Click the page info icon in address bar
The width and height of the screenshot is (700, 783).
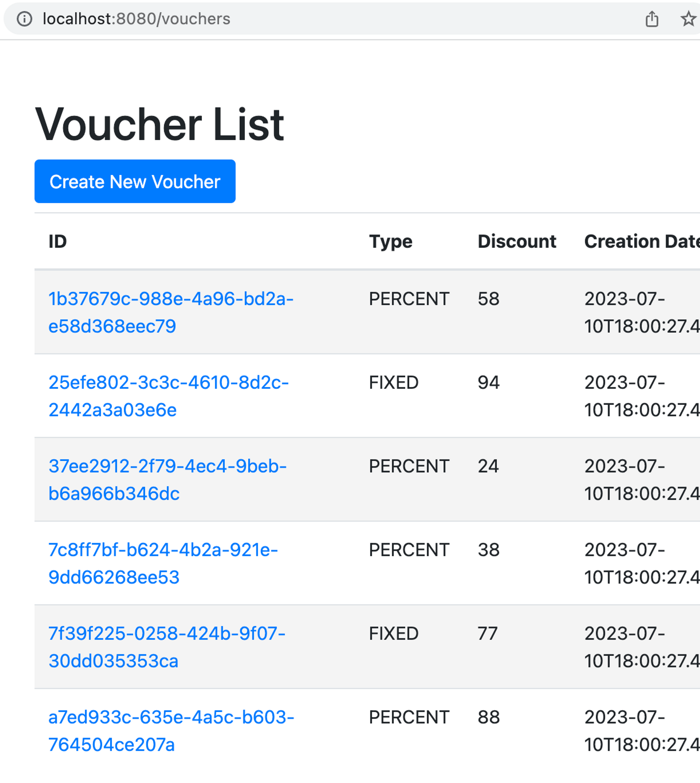(x=24, y=19)
